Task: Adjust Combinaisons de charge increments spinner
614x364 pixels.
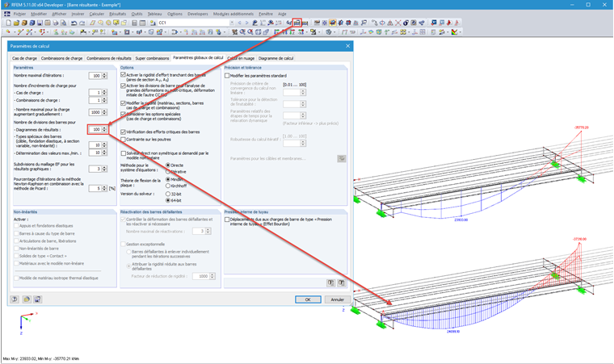Action: point(104,100)
